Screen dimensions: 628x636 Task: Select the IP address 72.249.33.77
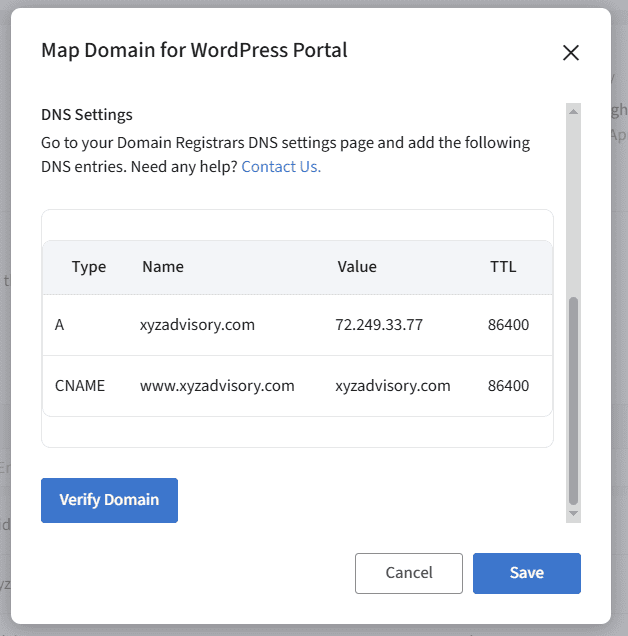coord(379,325)
